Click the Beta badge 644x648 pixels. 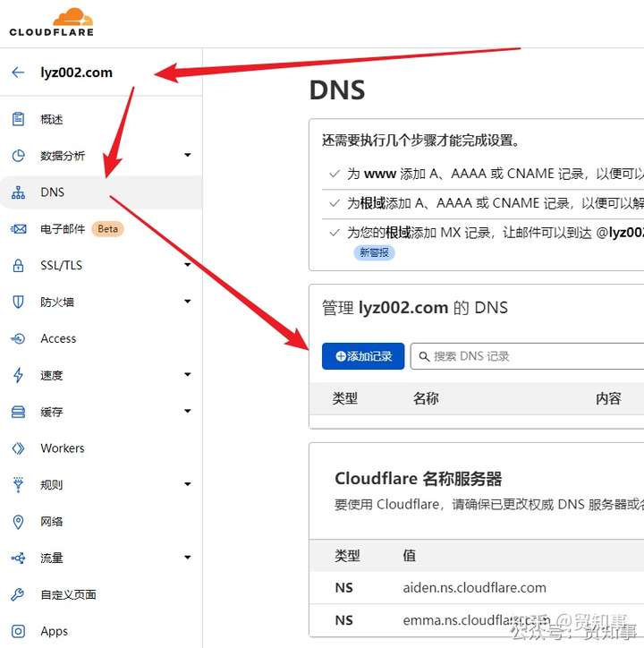pos(108,229)
